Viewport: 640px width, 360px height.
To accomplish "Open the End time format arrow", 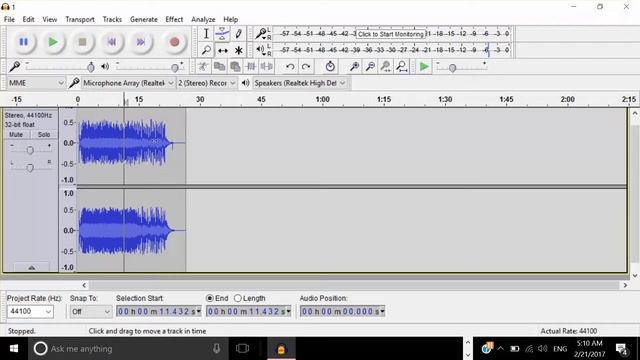I will (288, 311).
